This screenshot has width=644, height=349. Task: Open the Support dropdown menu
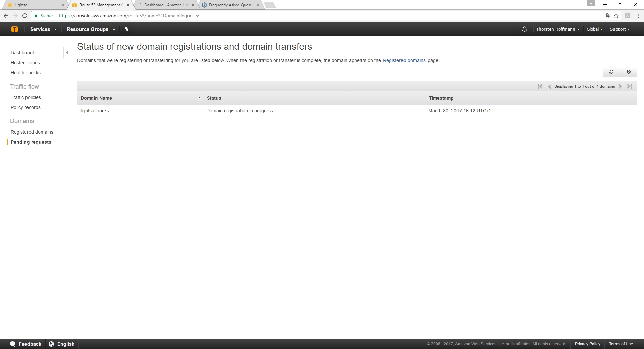pos(620,29)
